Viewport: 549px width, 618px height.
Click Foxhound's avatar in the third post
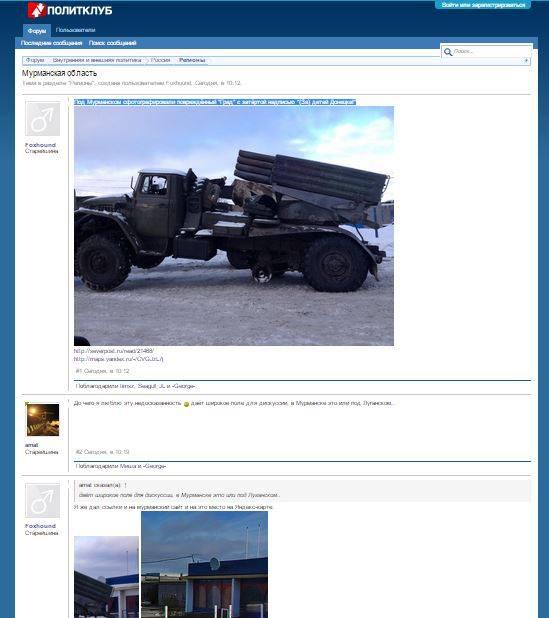(43, 501)
